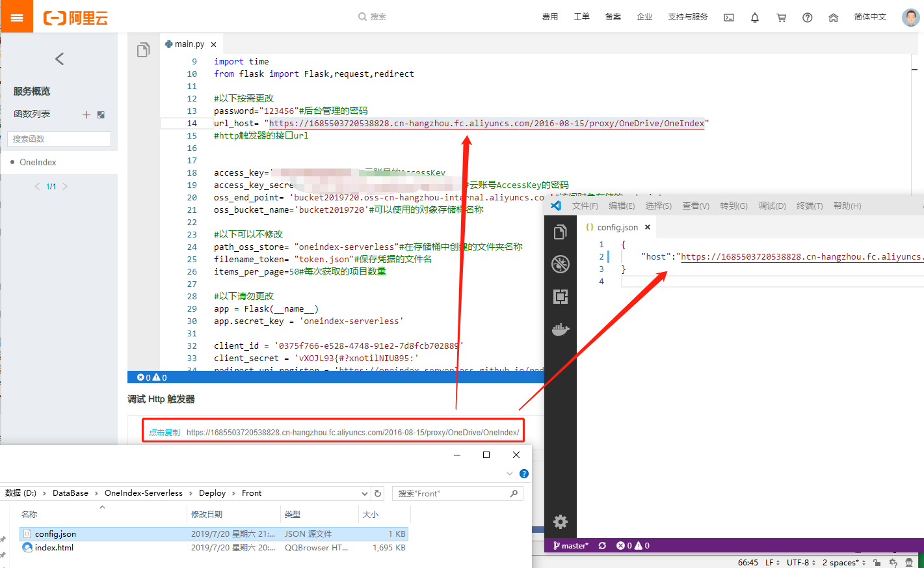Click the orange hamburger menu icon top-left
924x568 pixels.
coord(16,16)
